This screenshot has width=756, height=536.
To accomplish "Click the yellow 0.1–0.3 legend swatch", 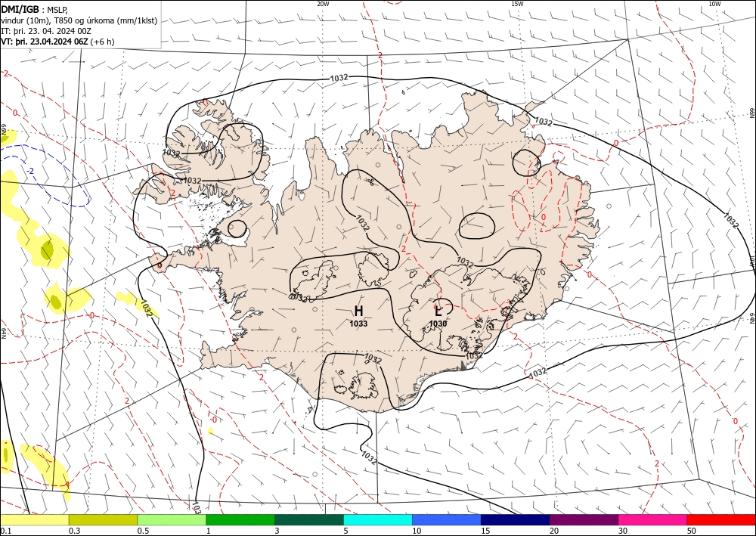I will click(x=34, y=519).
